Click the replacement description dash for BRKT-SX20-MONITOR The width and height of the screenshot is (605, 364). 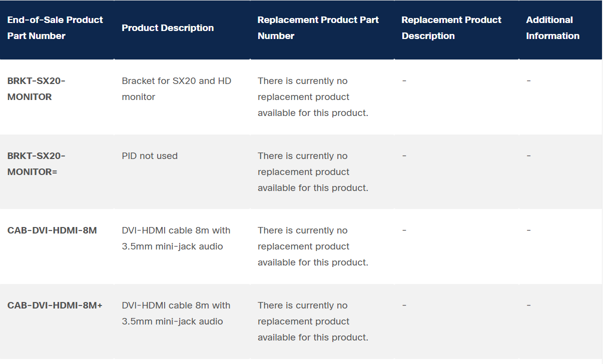(x=404, y=81)
